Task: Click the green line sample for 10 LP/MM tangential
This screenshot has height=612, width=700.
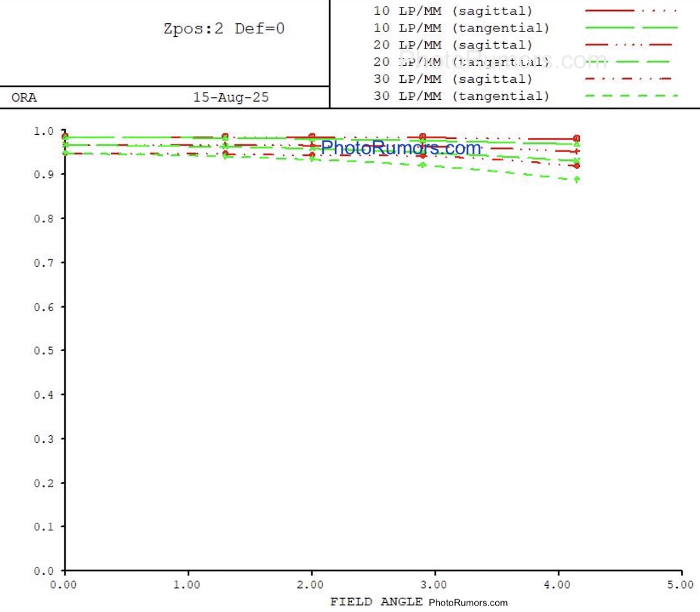Action: click(631, 27)
